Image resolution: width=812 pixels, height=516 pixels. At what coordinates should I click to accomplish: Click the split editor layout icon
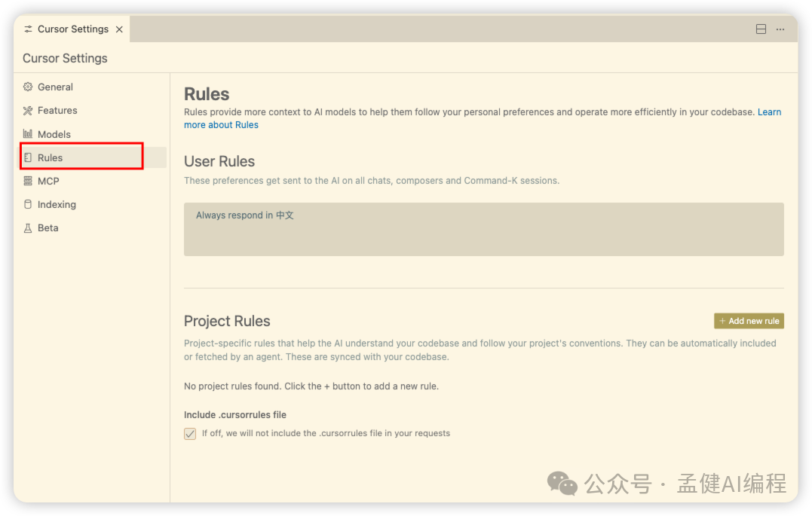point(761,29)
